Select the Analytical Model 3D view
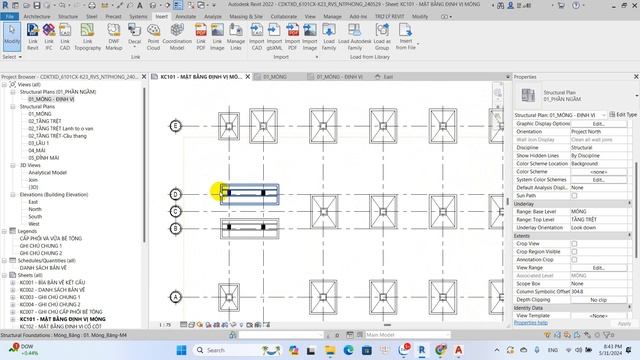The width and height of the screenshot is (640, 360). 47,173
